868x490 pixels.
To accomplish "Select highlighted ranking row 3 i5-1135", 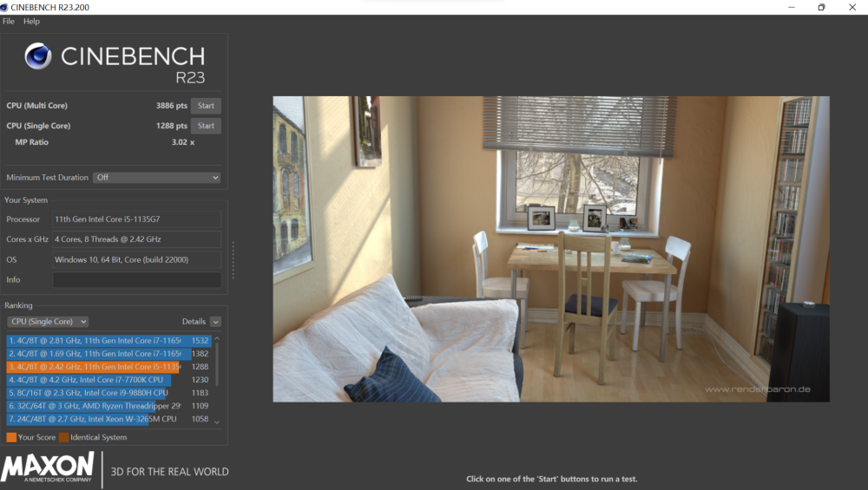I will click(x=109, y=367).
